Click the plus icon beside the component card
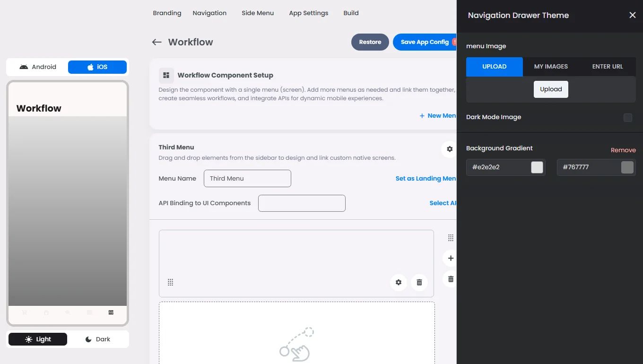643x364 pixels. point(451,258)
